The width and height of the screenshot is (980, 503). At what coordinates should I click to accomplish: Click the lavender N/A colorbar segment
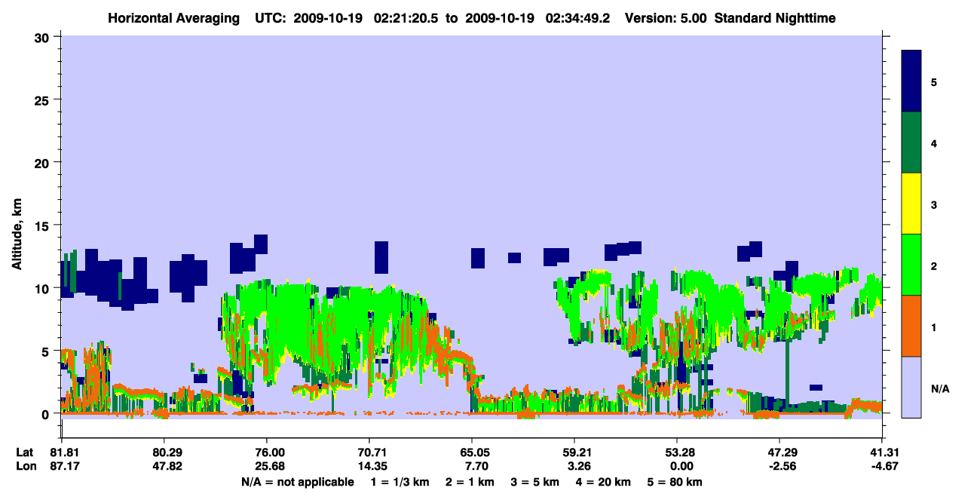pos(911,387)
